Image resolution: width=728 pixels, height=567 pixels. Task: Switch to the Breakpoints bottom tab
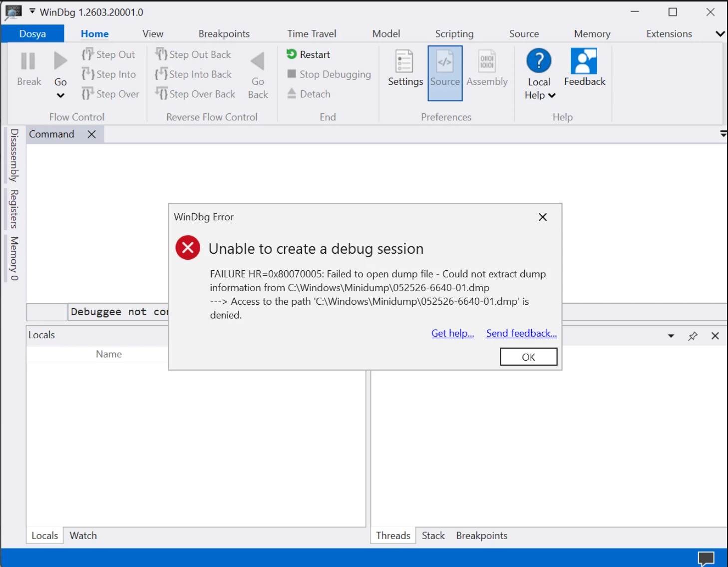[482, 536]
